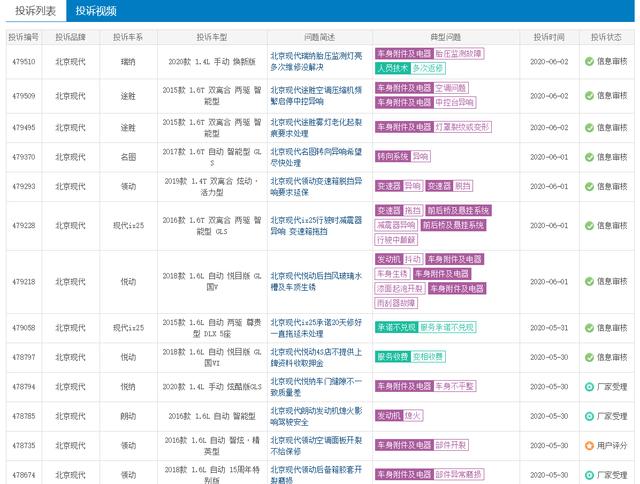Click the 投诉状态 column header
The image size is (640, 484).
pos(606,37)
